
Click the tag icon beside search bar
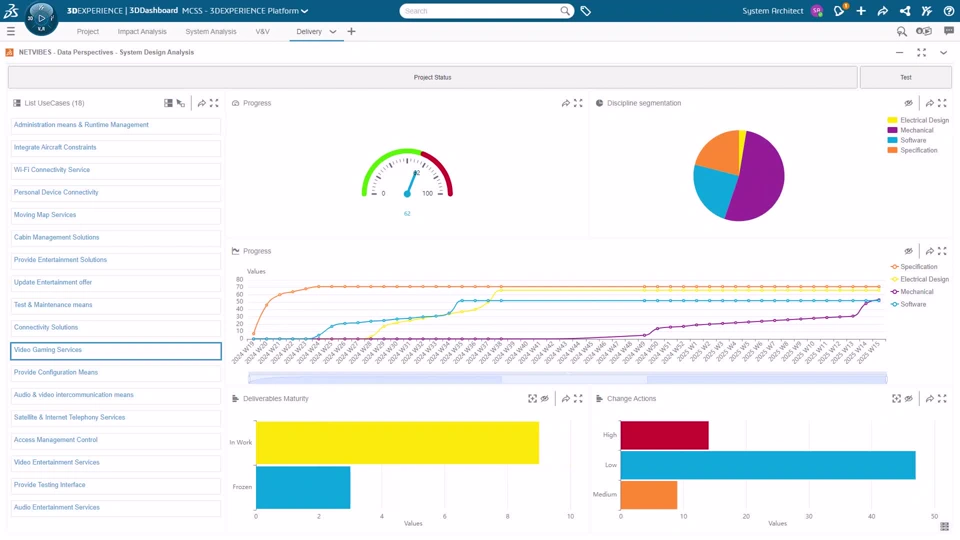(585, 11)
